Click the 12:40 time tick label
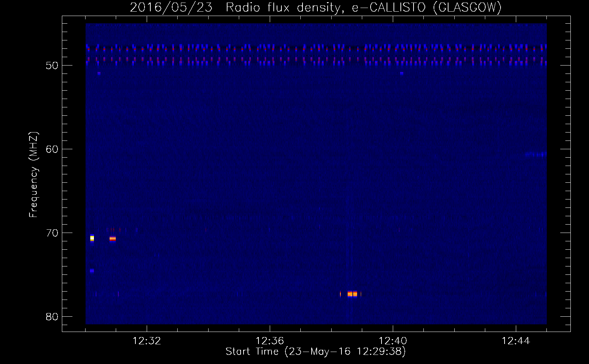Image resolution: width=589 pixels, height=364 pixels. [x=393, y=341]
